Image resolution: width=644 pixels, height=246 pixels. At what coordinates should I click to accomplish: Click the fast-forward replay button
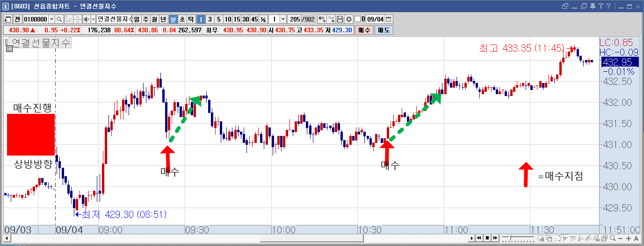pyautogui.click(x=495, y=238)
